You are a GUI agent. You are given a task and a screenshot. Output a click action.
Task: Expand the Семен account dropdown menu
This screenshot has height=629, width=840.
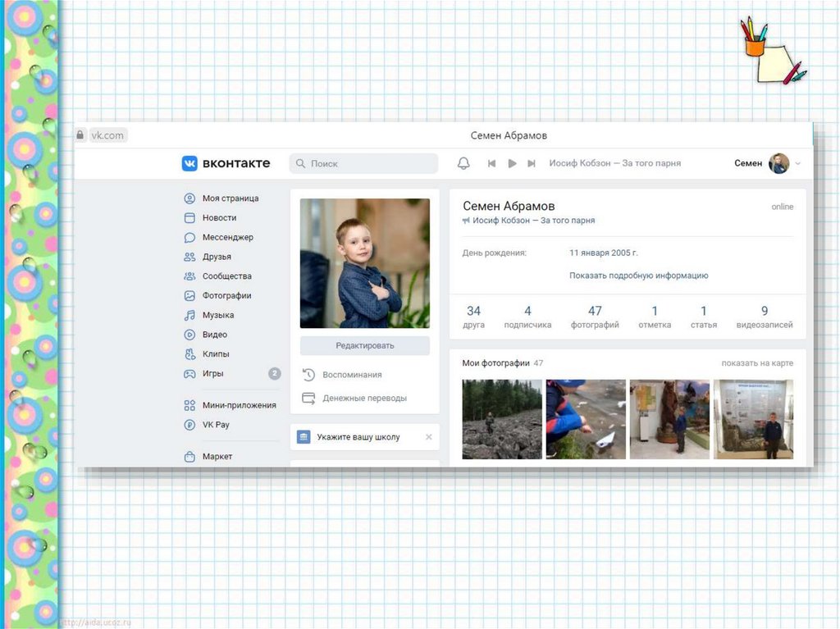click(x=798, y=164)
